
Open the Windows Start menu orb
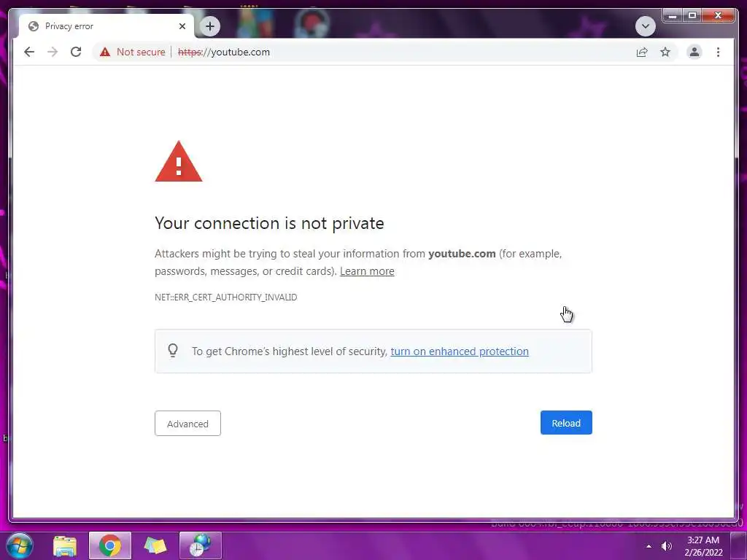coord(20,545)
